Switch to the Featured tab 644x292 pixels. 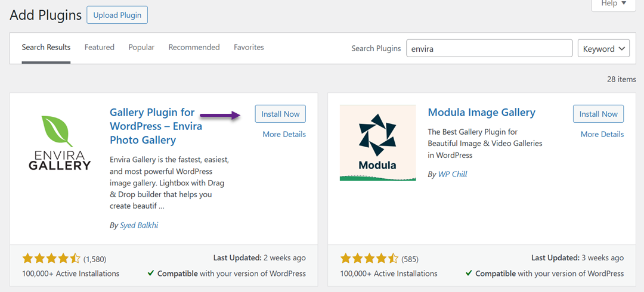coord(99,47)
